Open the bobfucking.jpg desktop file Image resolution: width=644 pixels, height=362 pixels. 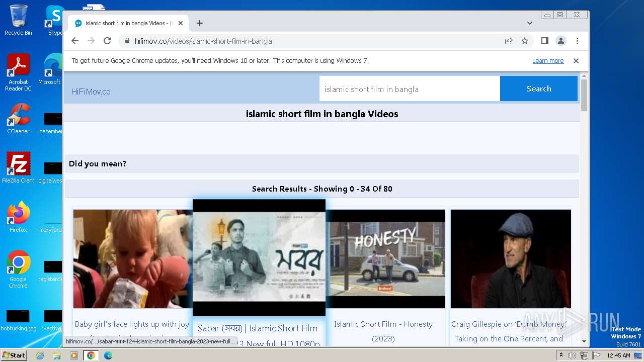tap(18, 321)
